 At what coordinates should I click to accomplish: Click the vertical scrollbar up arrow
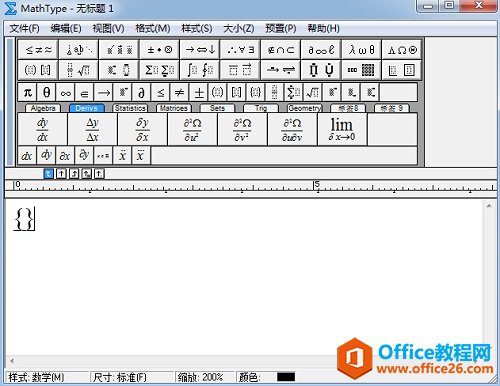click(489, 206)
